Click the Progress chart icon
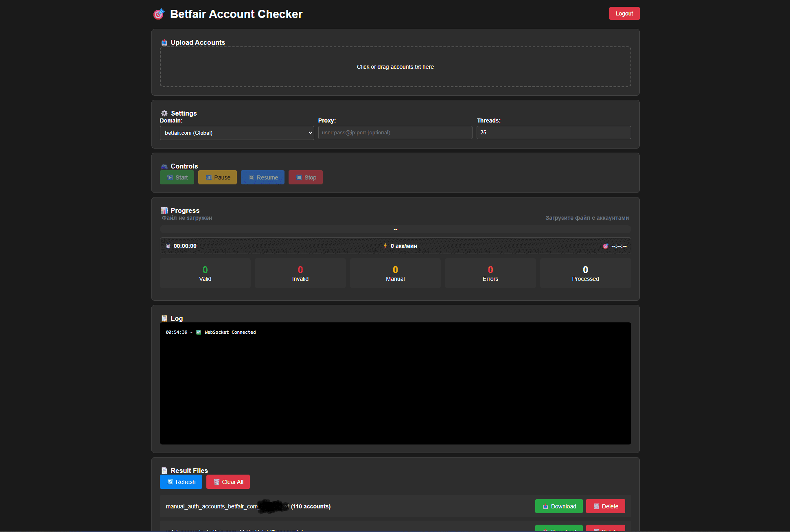This screenshot has height=532, width=790. 164,210
